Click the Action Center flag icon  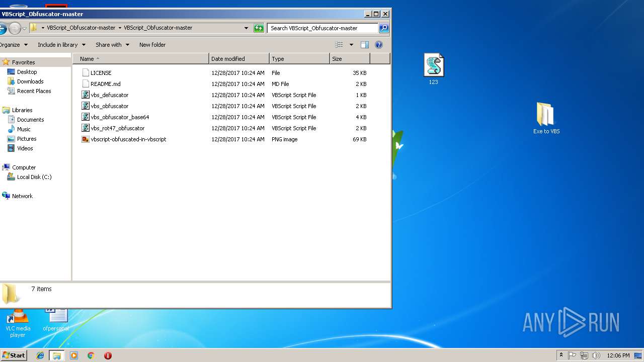pos(572,355)
